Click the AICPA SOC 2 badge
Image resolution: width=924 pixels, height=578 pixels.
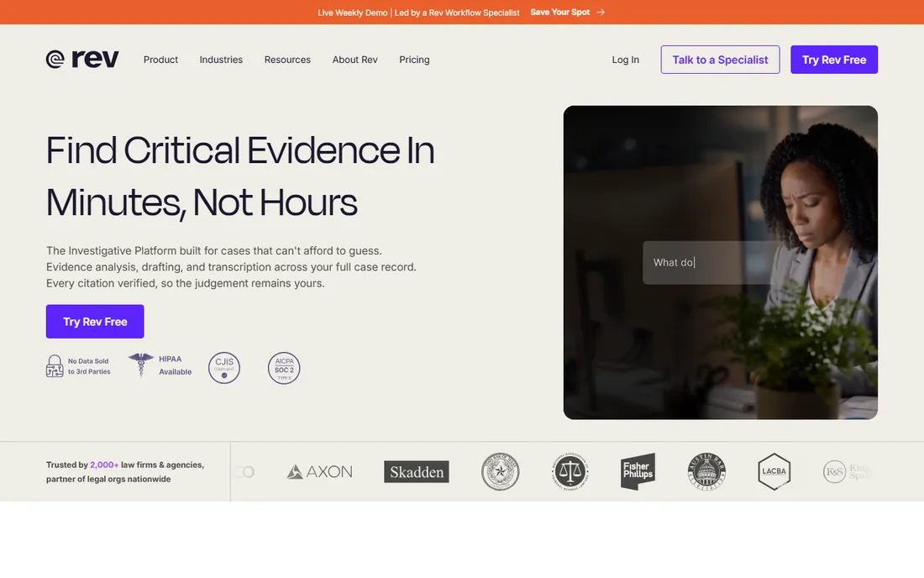click(x=284, y=368)
